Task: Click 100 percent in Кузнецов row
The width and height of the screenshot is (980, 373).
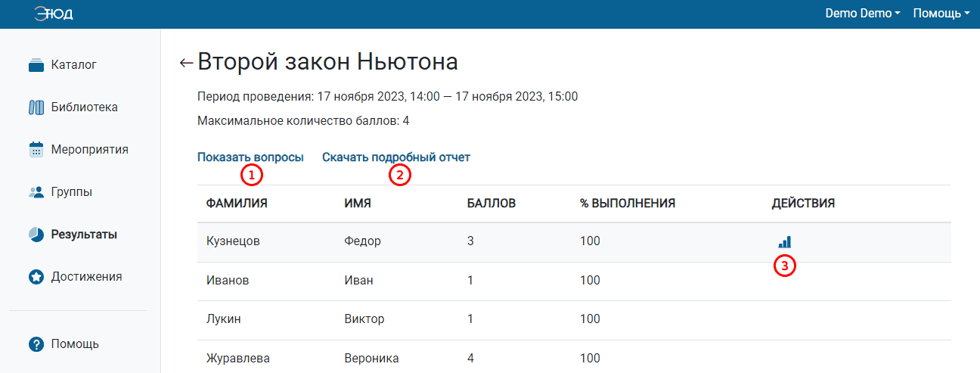Action: (590, 241)
